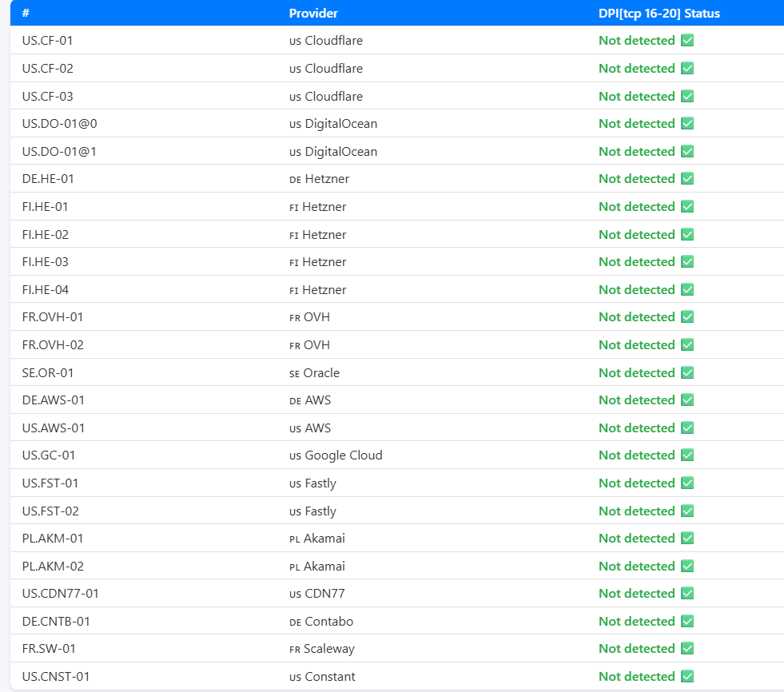Select the US.FST-02 identifier cell
The image size is (784, 692).
coord(50,511)
